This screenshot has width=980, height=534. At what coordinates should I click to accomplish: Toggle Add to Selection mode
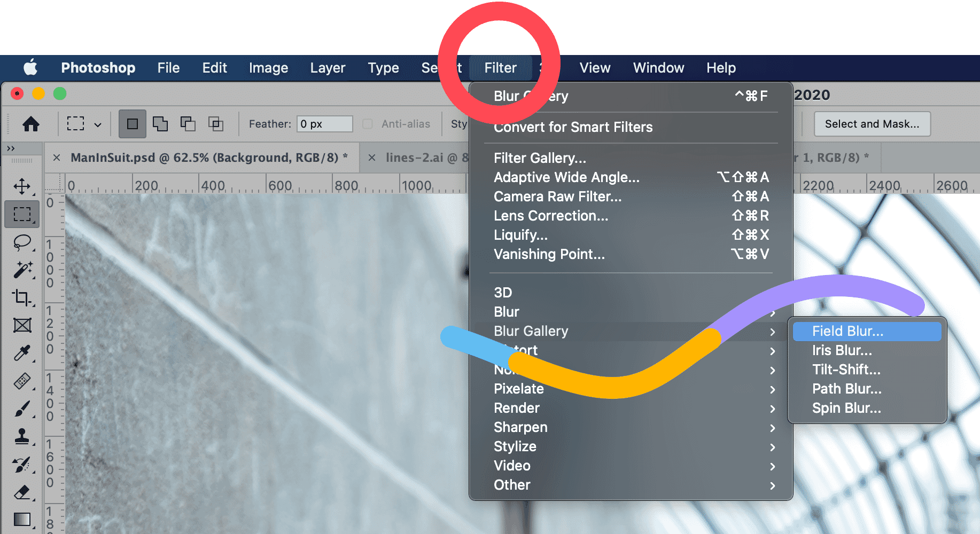click(x=160, y=124)
